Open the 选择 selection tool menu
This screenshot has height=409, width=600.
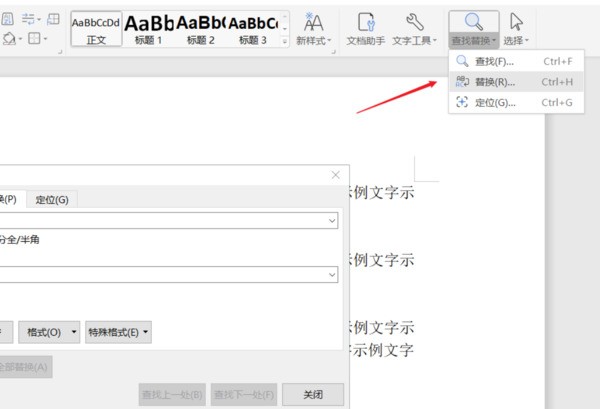tap(516, 29)
